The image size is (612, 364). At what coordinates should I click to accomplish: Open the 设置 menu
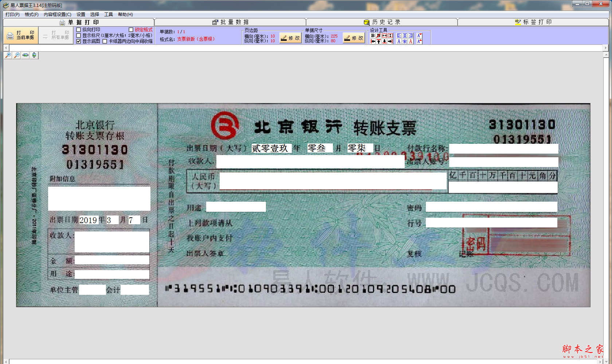(81, 15)
